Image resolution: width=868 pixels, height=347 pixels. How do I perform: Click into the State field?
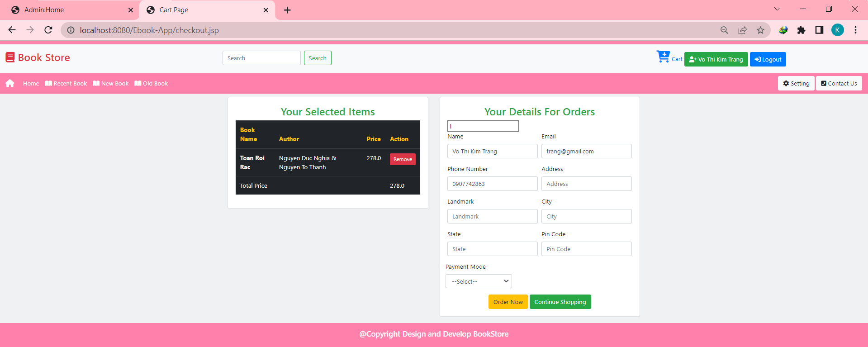[x=492, y=249]
